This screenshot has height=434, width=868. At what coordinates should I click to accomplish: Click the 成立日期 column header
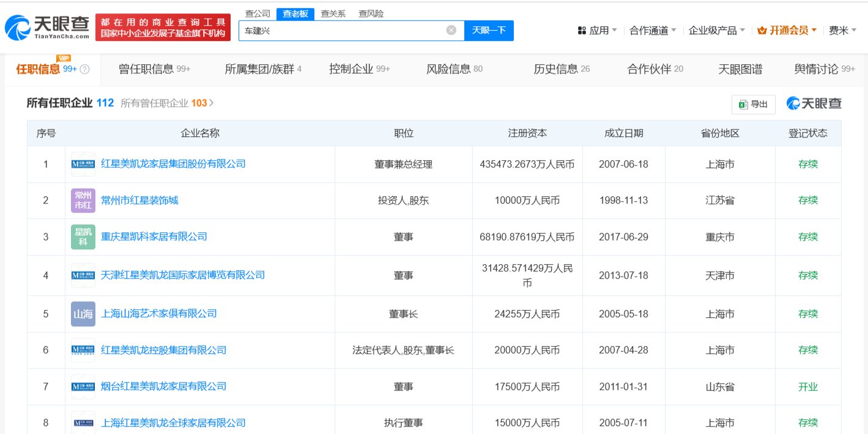[624, 133]
